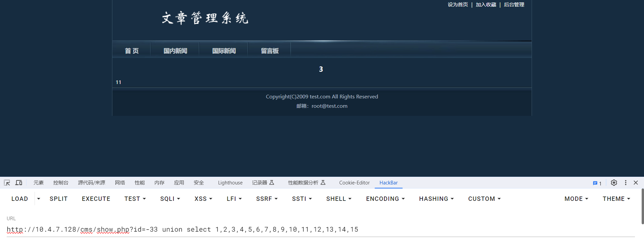Open the 国际新闻 navigation item
644x239 pixels.
click(x=224, y=51)
